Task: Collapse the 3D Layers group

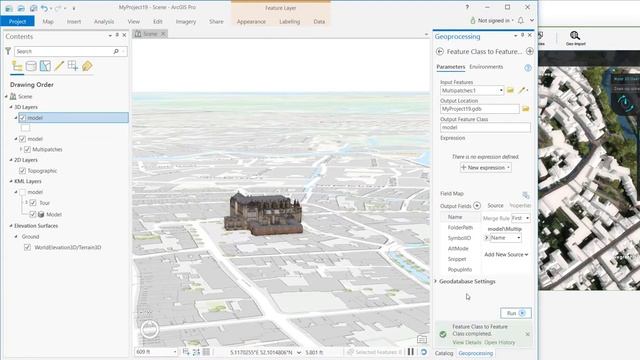Action: coord(11,107)
